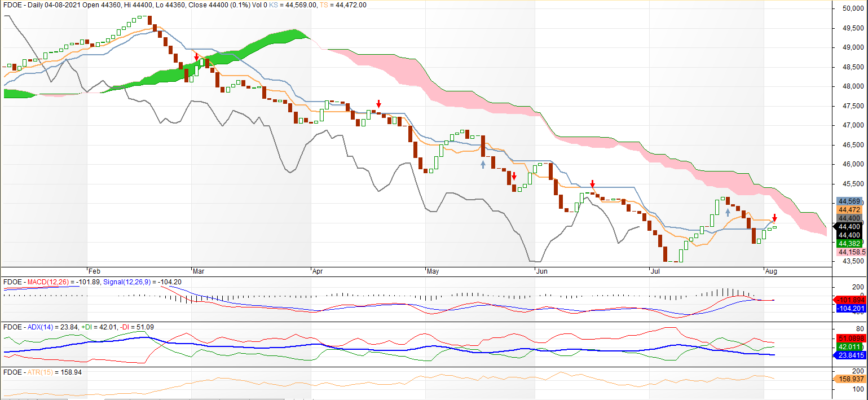This screenshot has height=400, width=868.
Task: Click the 'Close 44400 (0.1%)' header value
Action: tap(218, 5)
